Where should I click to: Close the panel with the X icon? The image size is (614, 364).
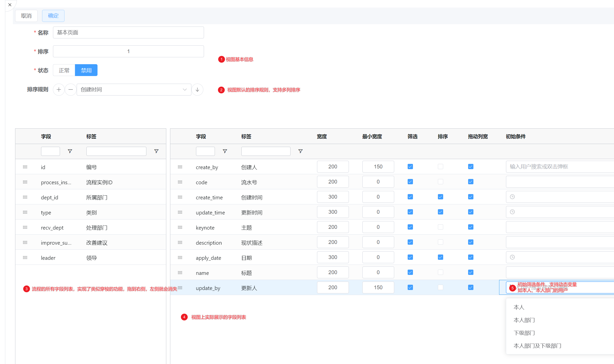[10, 5]
